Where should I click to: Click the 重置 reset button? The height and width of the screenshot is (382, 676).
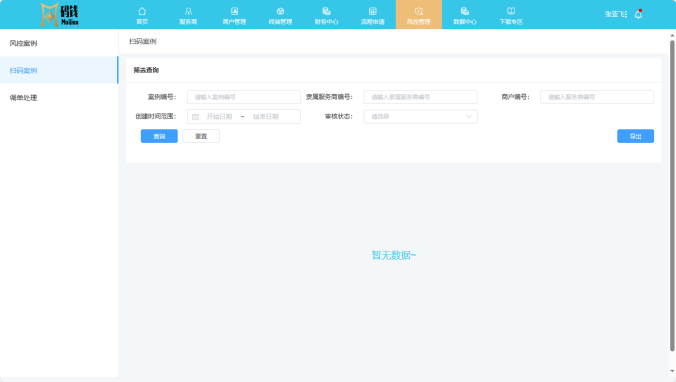[x=201, y=136]
